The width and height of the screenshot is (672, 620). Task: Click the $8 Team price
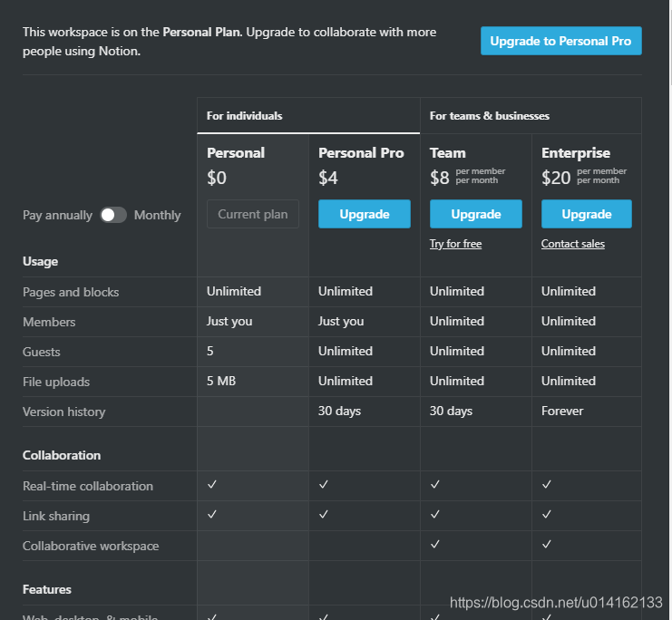pyautogui.click(x=439, y=178)
